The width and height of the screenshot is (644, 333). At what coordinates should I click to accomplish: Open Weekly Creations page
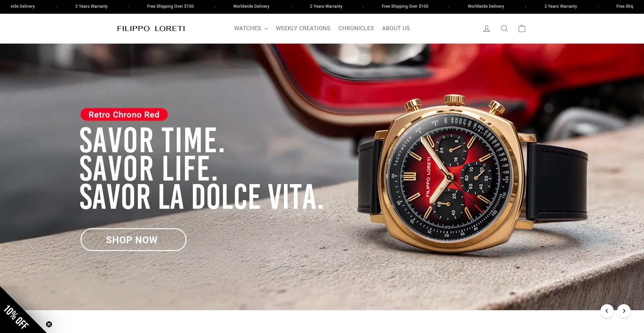303,29
